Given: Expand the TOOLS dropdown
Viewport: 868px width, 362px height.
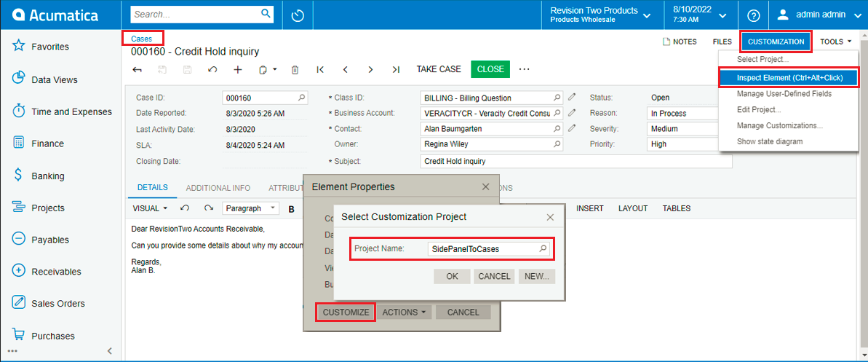Looking at the screenshot, I should tap(836, 42).
